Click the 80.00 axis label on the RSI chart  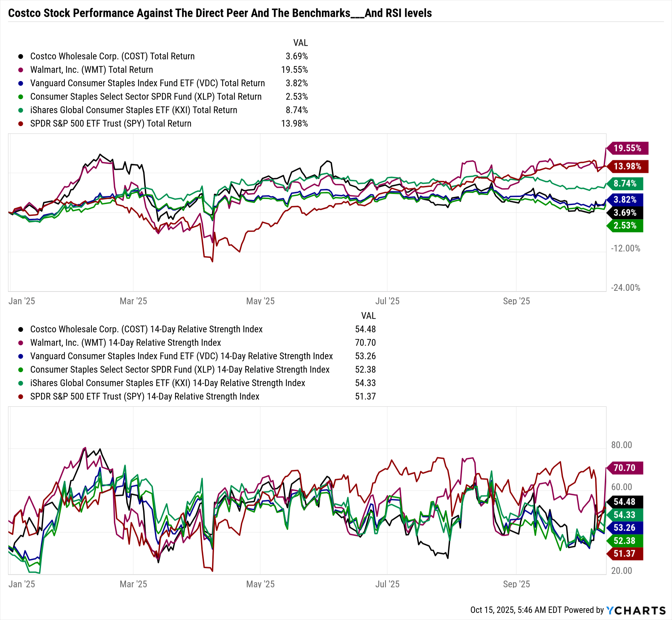click(622, 445)
